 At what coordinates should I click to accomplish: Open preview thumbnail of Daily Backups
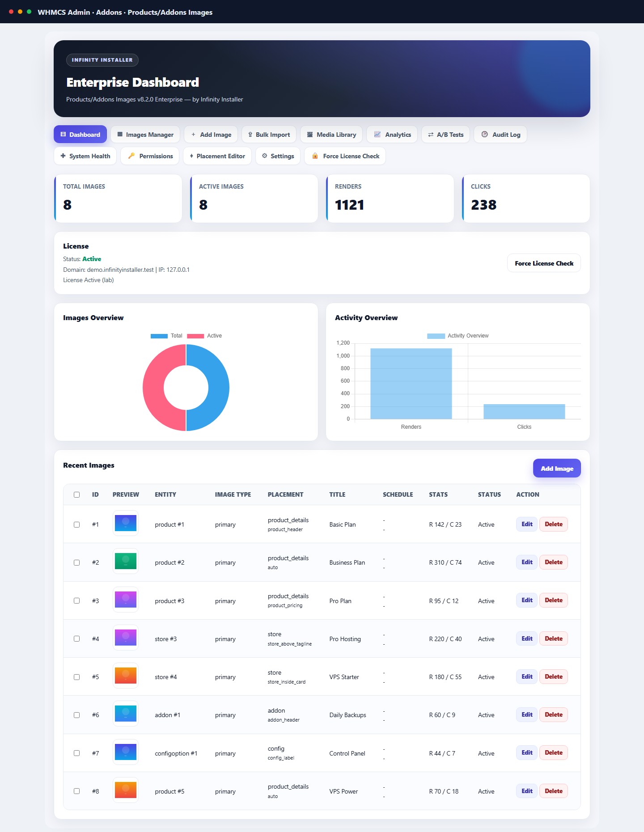coord(126,714)
